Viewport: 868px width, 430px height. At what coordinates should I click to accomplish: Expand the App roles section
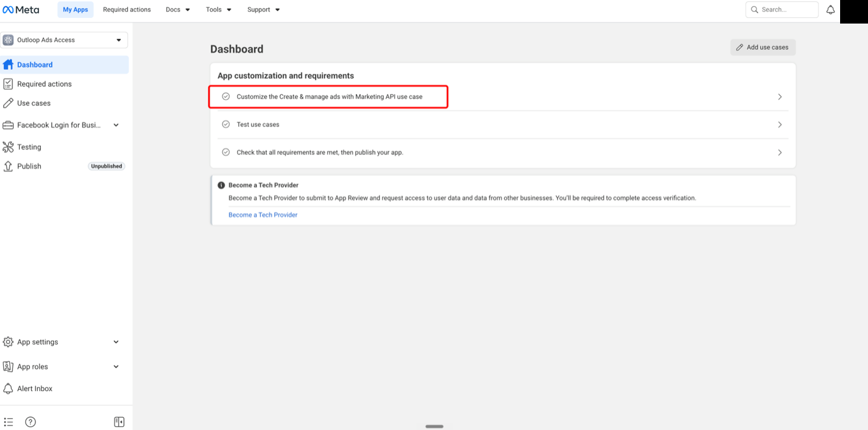116,367
